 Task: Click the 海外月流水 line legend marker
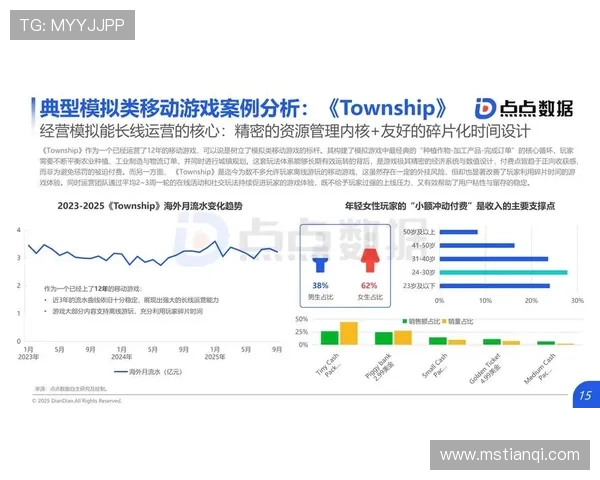tap(121, 372)
